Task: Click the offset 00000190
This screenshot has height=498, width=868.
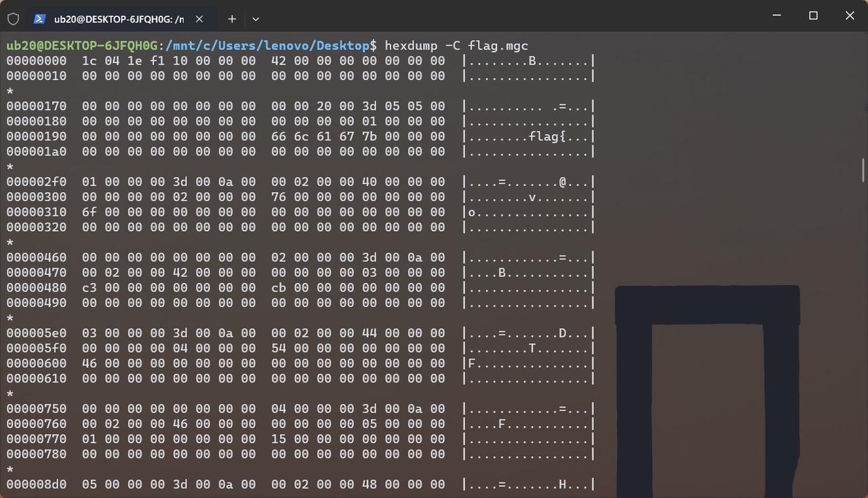Action: pyautogui.click(x=37, y=136)
